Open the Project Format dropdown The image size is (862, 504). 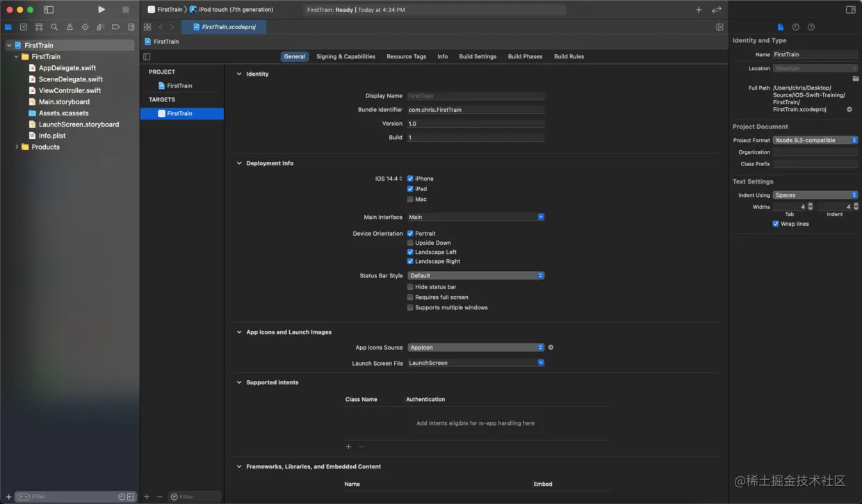tap(816, 140)
